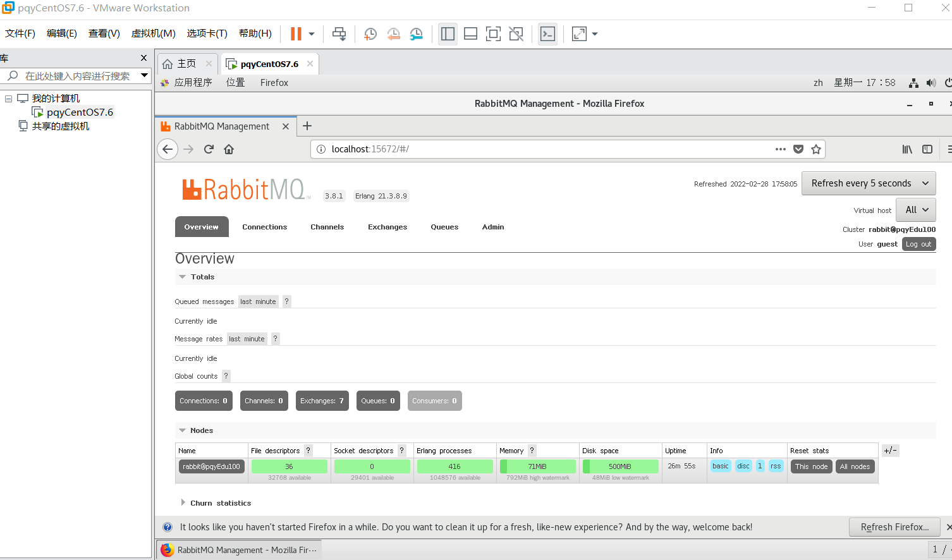
Task: Click the volume icon in the CentOS top bar
Action: (931, 83)
